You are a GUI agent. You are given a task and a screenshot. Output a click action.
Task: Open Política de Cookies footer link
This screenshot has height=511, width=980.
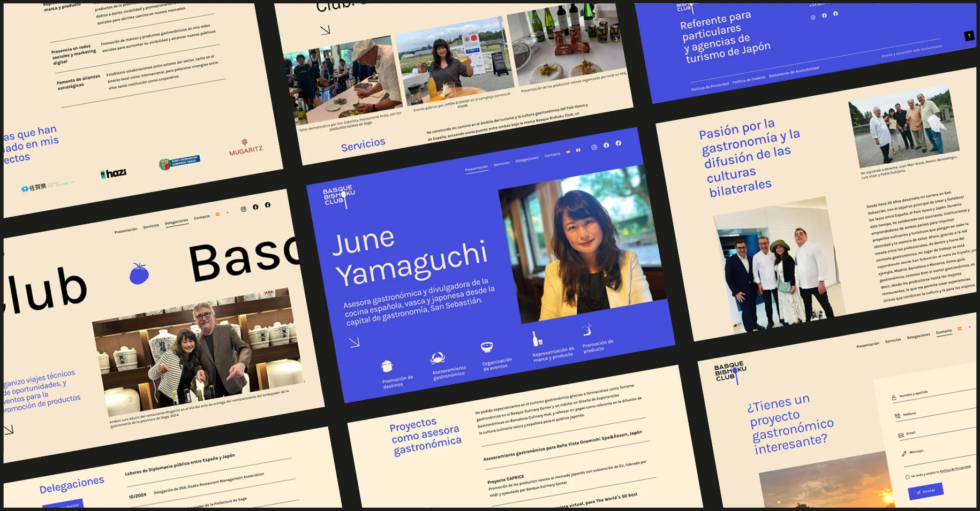pos(749,80)
